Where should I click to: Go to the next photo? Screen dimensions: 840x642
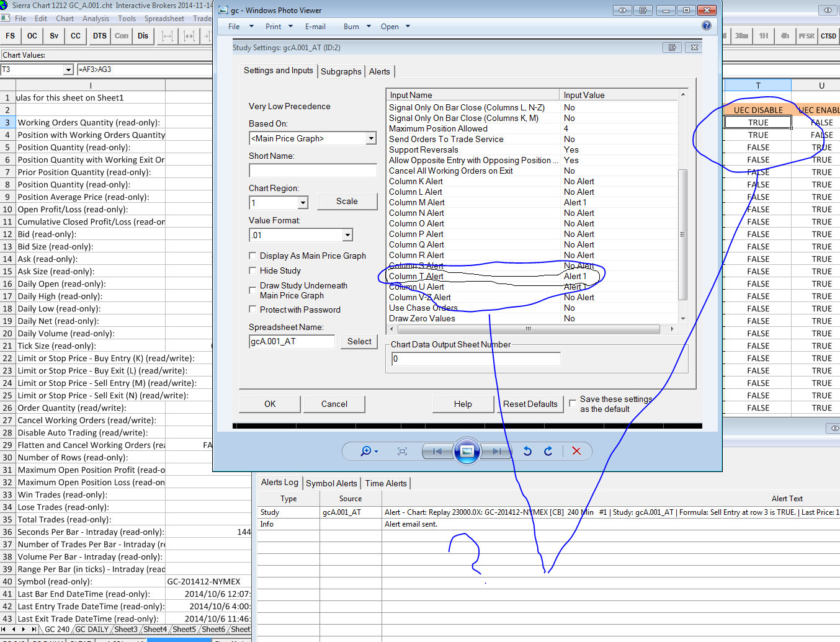(x=497, y=451)
